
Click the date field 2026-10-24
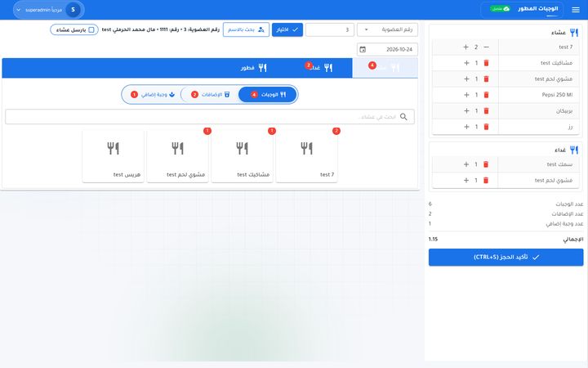pyautogui.click(x=387, y=49)
